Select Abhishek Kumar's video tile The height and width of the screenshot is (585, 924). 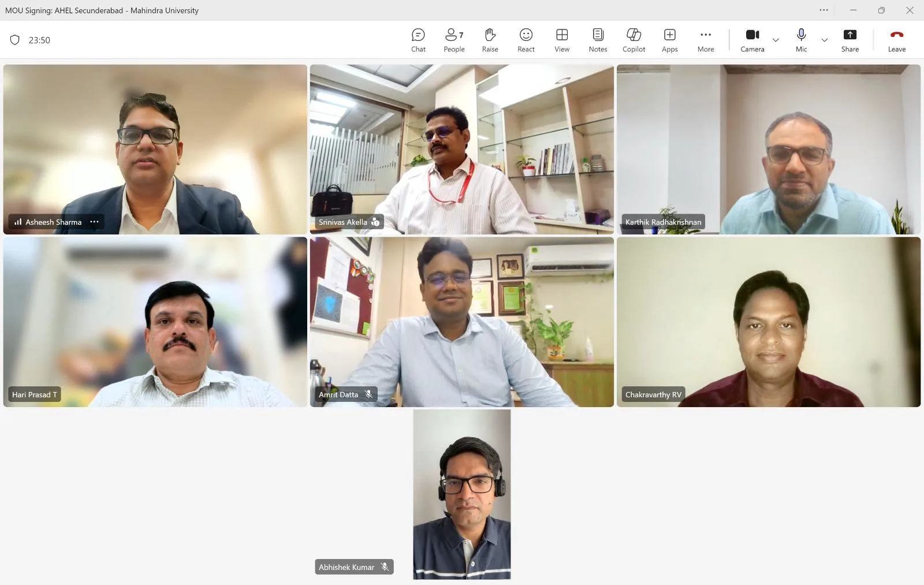click(462, 494)
